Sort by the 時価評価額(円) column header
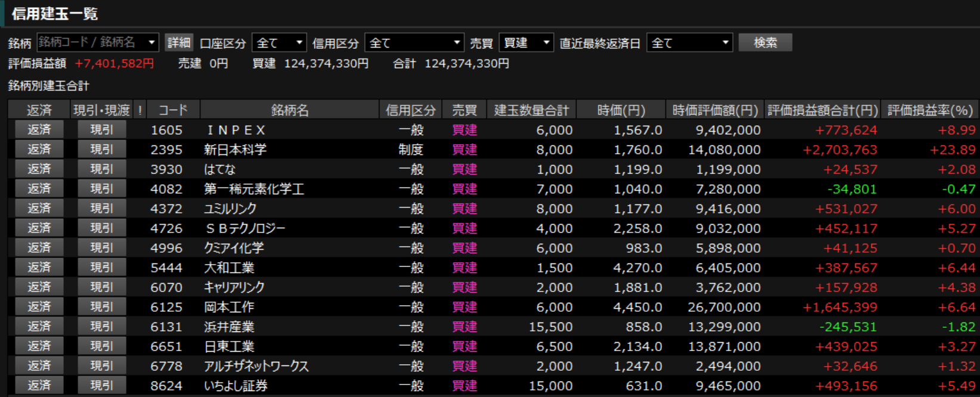This screenshot has width=980, height=397. [715, 110]
